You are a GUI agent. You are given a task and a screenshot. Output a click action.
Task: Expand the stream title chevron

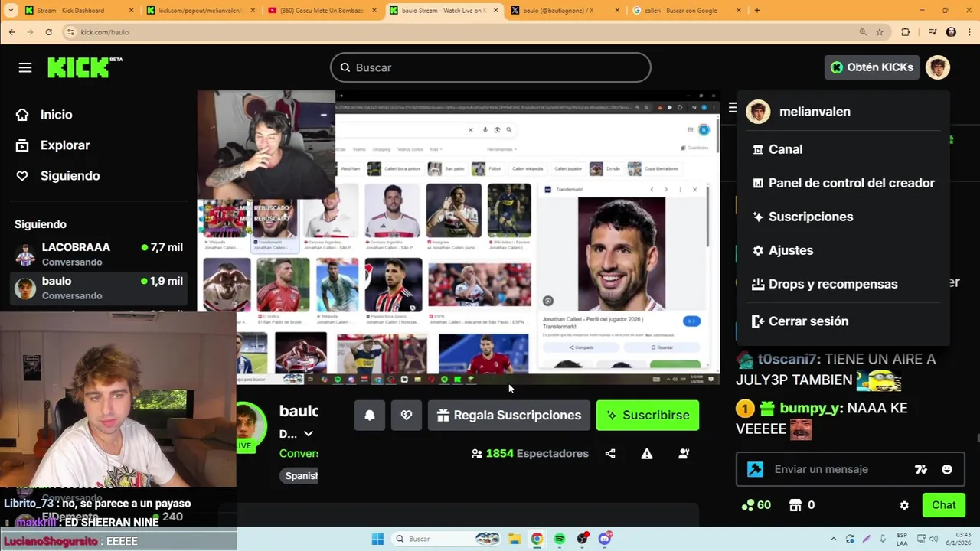309,434
